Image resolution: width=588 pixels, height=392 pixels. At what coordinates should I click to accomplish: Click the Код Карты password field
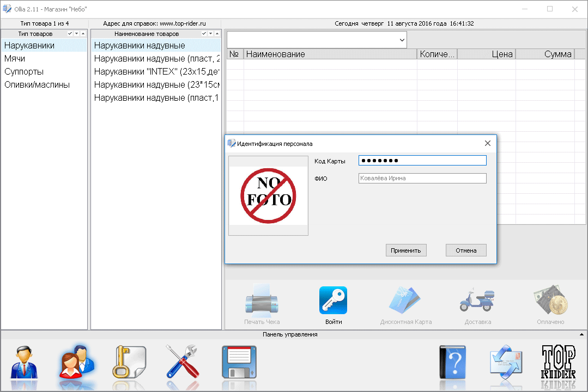[x=422, y=161]
